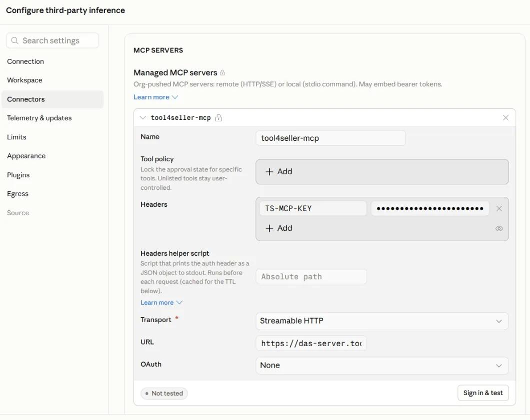The width and height of the screenshot is (530, 420).
Task: Expand Learn more under Headers helper script
Action: click(161, 303)
